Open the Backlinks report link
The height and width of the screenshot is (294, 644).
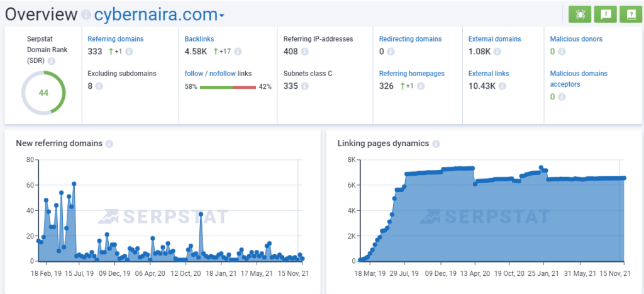pyautogui.click(x=199, y=39)
